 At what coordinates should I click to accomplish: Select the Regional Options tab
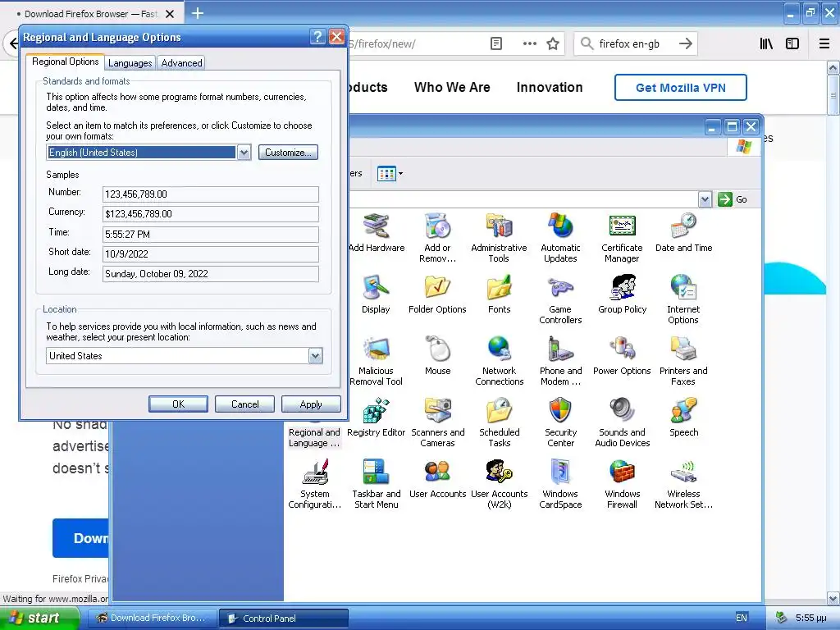click(66, 62)
